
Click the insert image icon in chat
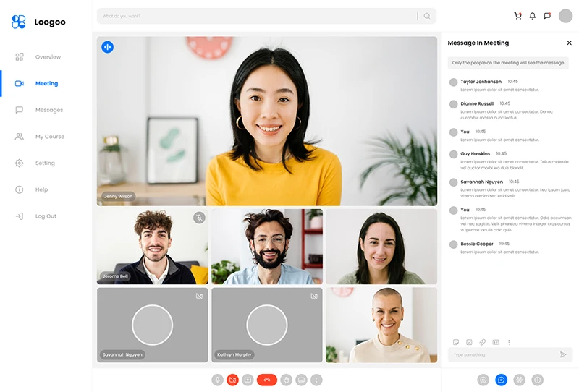tap(469, 342)
